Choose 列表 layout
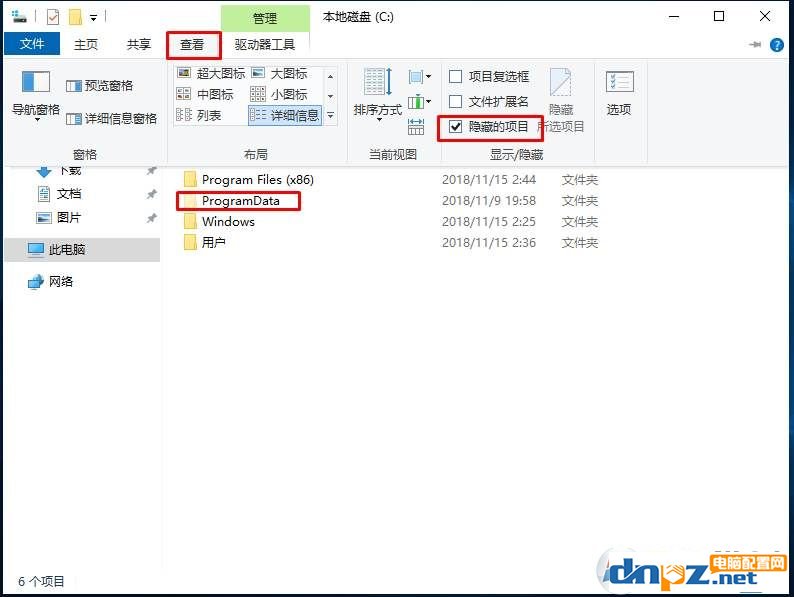This screenshot has width=794, height=597. [198, 115]
